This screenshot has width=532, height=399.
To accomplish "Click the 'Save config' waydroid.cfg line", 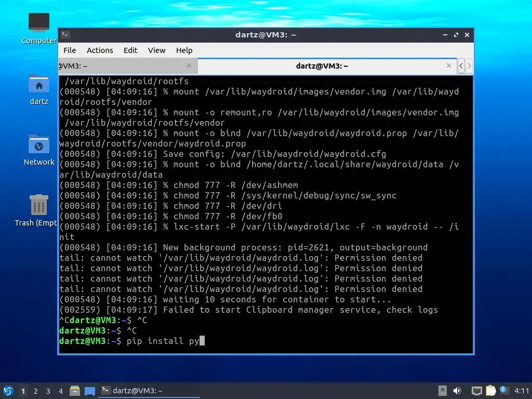I will pos(223,154).
